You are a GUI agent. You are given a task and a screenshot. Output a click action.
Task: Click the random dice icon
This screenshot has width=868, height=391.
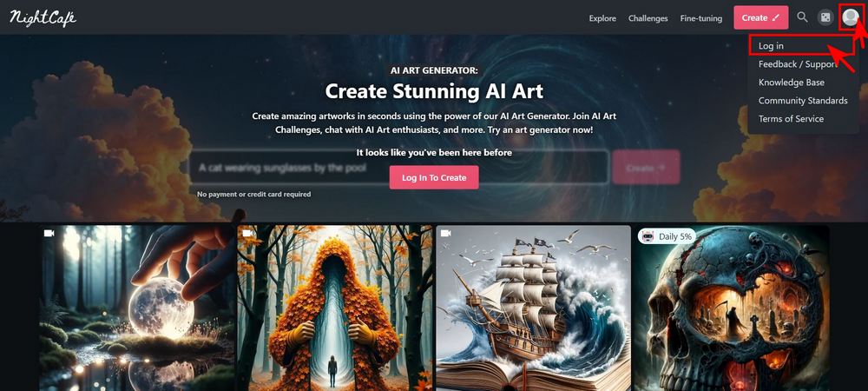click(x=825, y=17)
